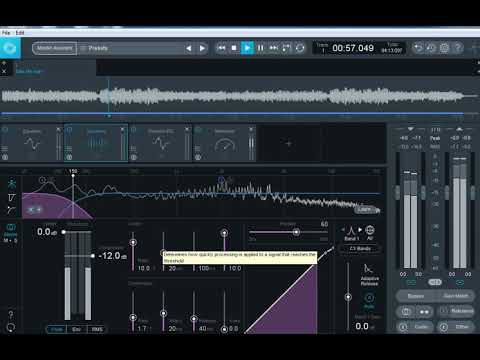Stop audio playback

(234, 48)
